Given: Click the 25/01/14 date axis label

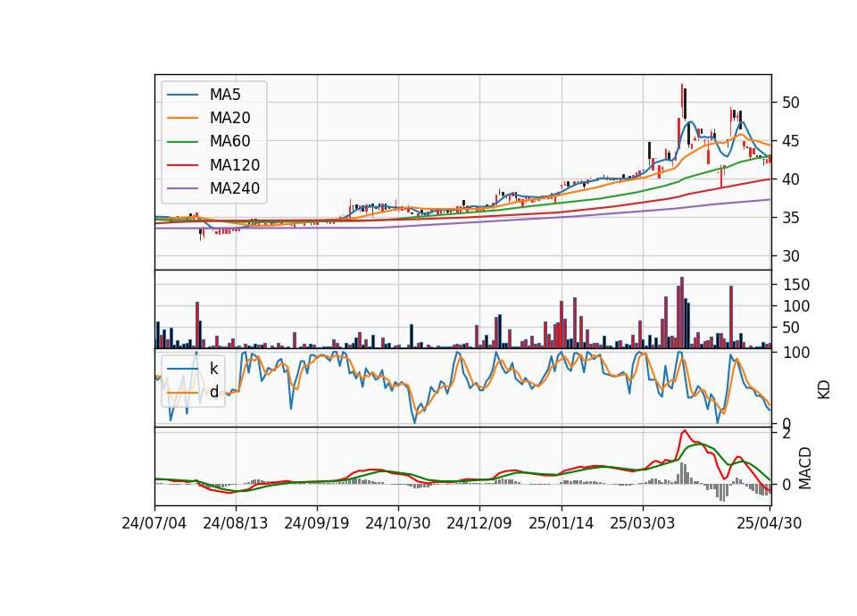Looking at the screenshot, I should click(x=561, y=523).
